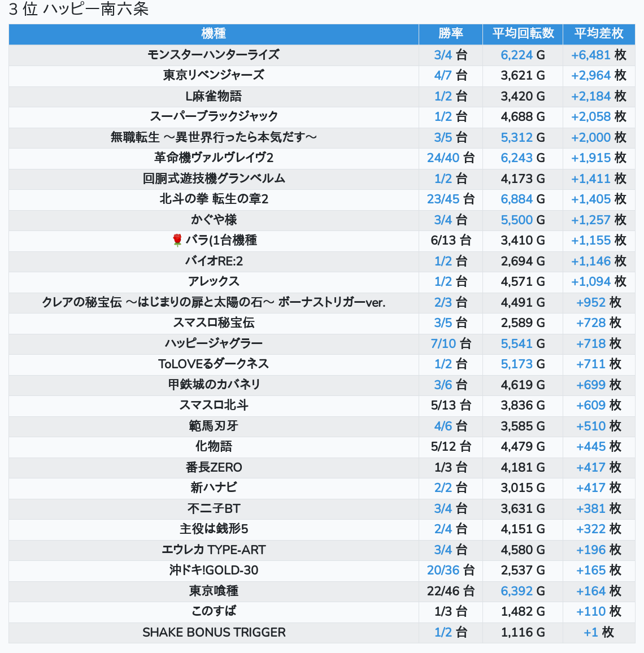Click the 東京リベンジャーズ row name
Image resolution: width=644 pixels, height=653 pixels.
click(214, 75)
